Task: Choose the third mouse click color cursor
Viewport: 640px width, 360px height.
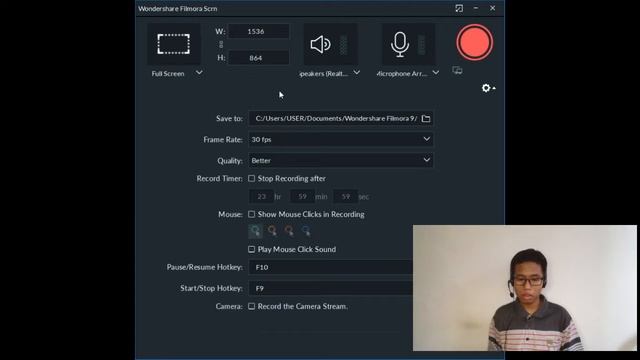Action: tap(289, 231)
